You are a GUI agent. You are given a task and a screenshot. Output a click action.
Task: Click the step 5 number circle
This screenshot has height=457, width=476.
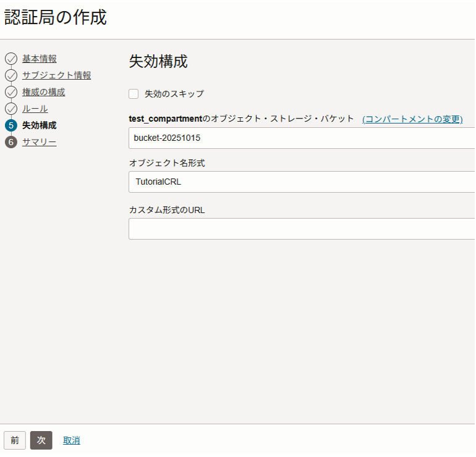tap(11, 125)
